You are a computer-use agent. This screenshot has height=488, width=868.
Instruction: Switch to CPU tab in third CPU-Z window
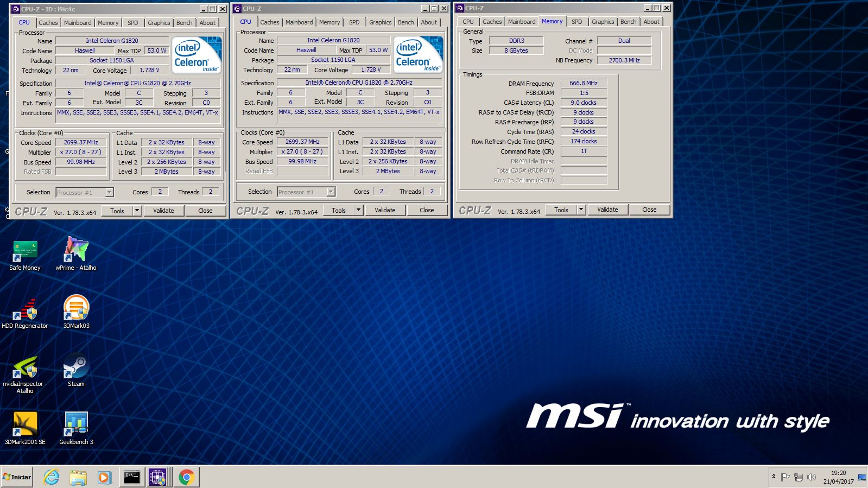point(468,22)
